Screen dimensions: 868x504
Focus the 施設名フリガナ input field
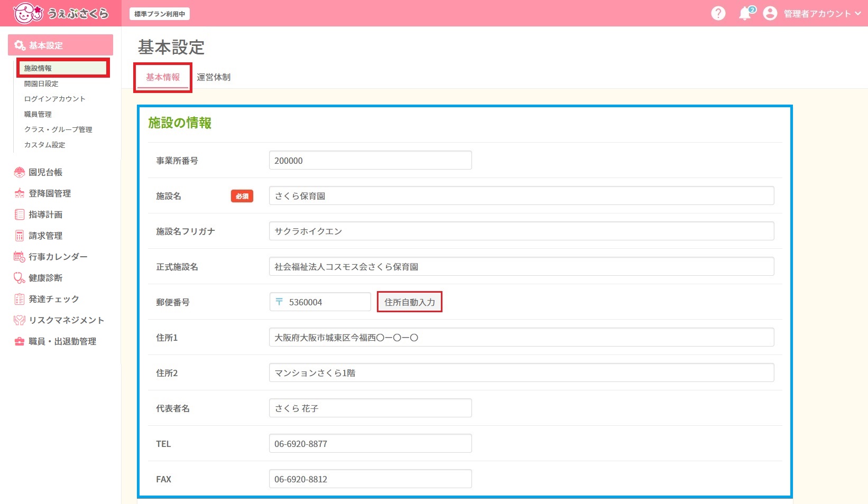point(522,231)
